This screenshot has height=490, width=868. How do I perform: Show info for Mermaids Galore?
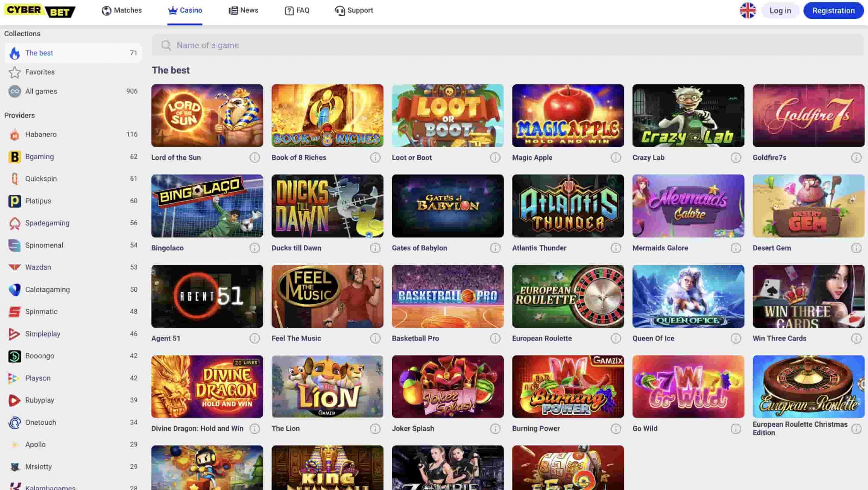[736, 248]
